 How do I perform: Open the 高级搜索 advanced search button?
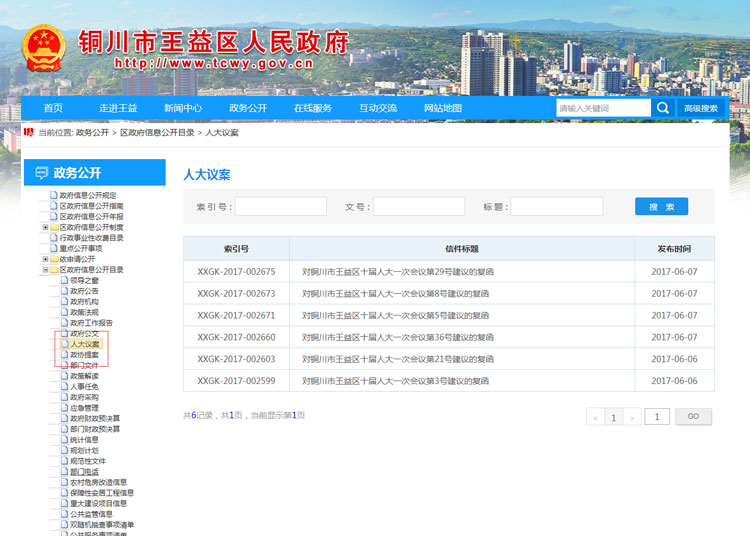click(701, 108)
